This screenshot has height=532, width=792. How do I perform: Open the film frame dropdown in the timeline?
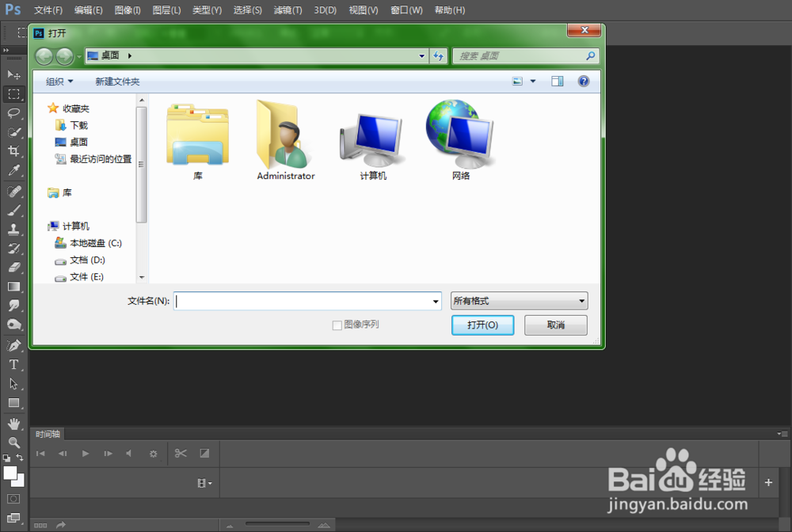[204, 483]
